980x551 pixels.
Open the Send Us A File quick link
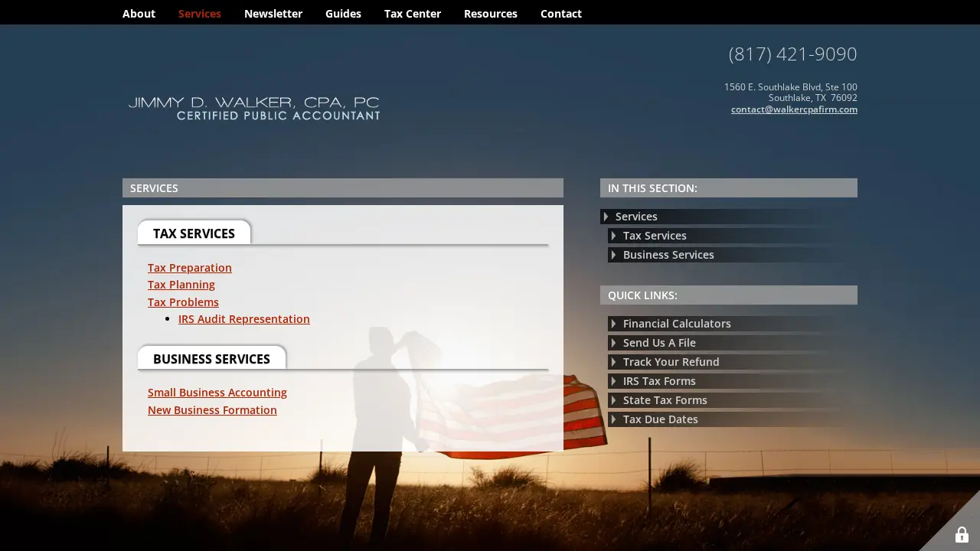click(733, 343)
